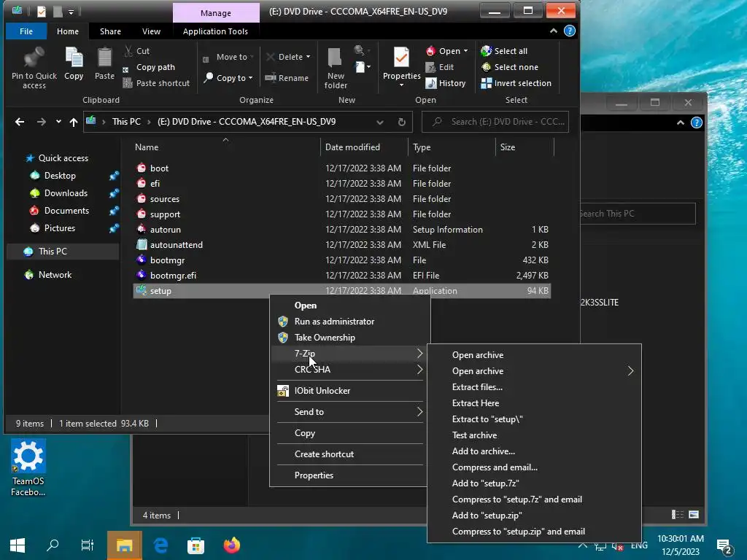This screenshot has height=560, width=747.
Task: Open the ribbon Open dropdown
Action: click(447, 51)
